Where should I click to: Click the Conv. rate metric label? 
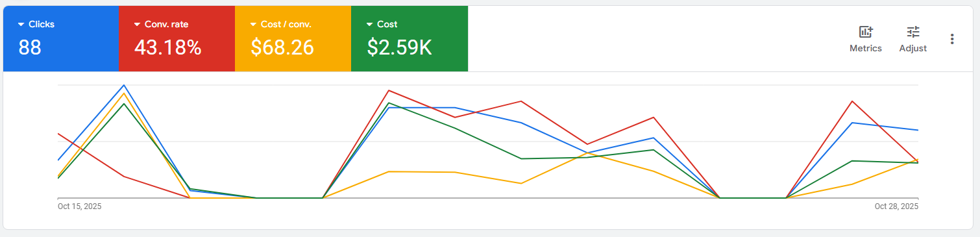[167, 25]
